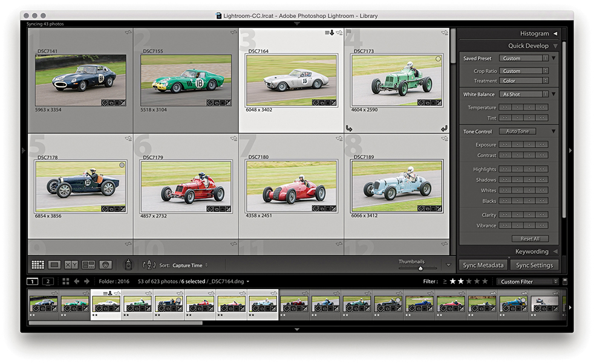Image resolution: width=594 pixels, height=364 pixels.
Task: Switch to Loupe view
Action: pos(54,265)
